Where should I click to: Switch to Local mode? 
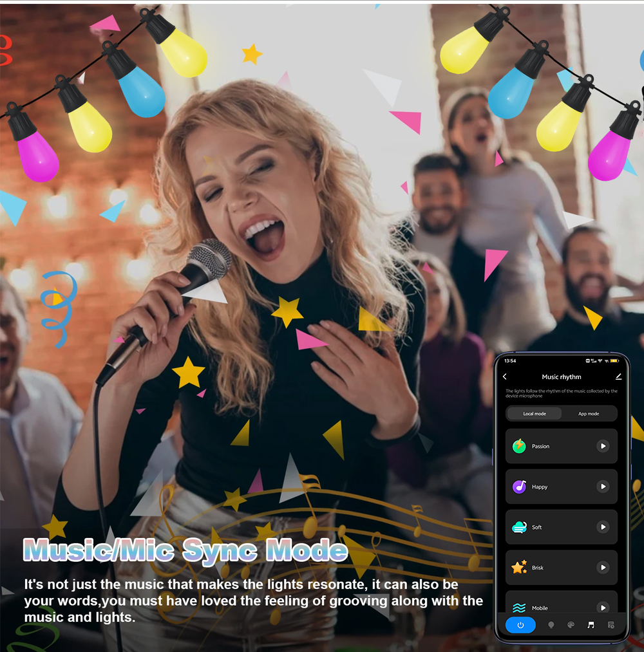(534, 414)
